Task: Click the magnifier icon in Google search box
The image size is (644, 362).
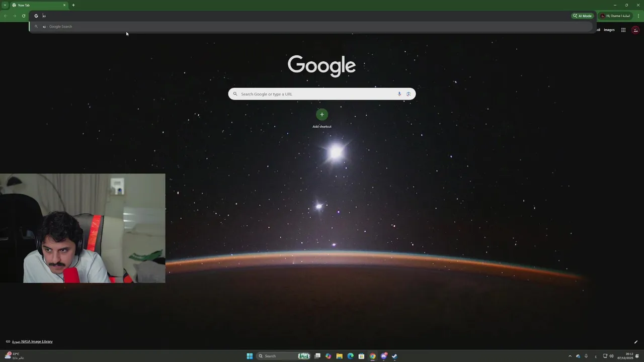Action: click(x=235, y=94)
